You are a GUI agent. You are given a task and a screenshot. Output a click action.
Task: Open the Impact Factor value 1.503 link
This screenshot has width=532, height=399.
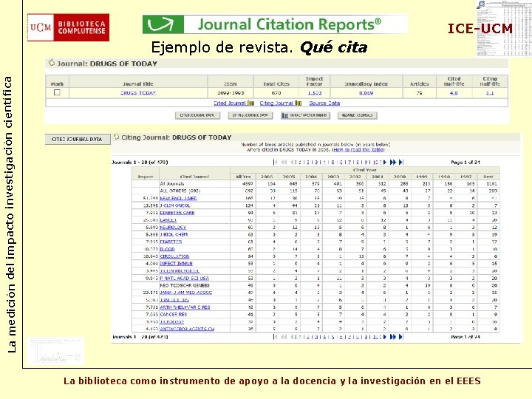tap(314, 92)
